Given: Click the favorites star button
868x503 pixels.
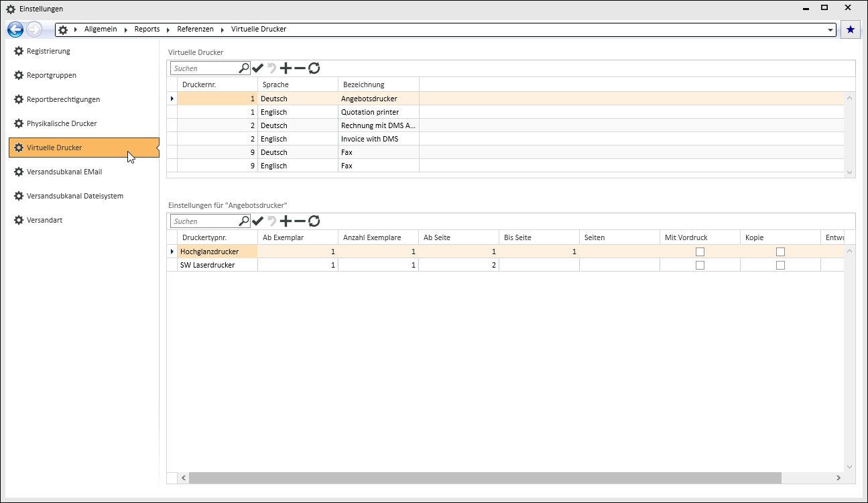Looking at the screenshot, I should 851,30.
